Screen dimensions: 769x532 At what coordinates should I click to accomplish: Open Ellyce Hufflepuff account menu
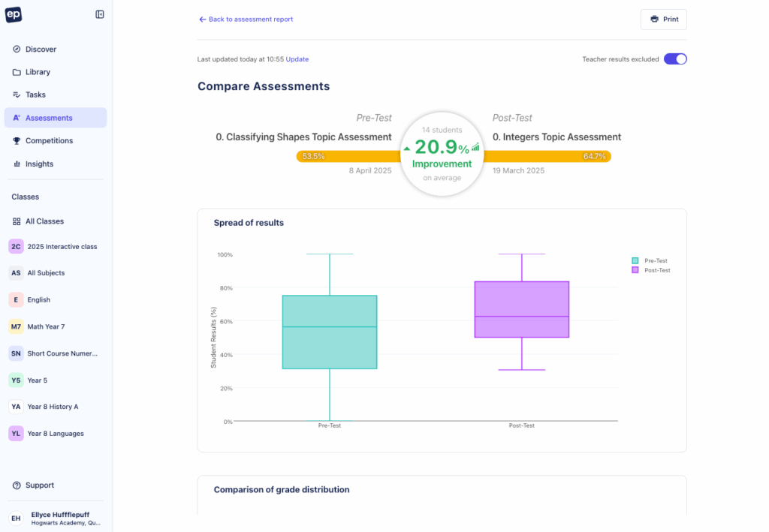[x=56, y=518]
